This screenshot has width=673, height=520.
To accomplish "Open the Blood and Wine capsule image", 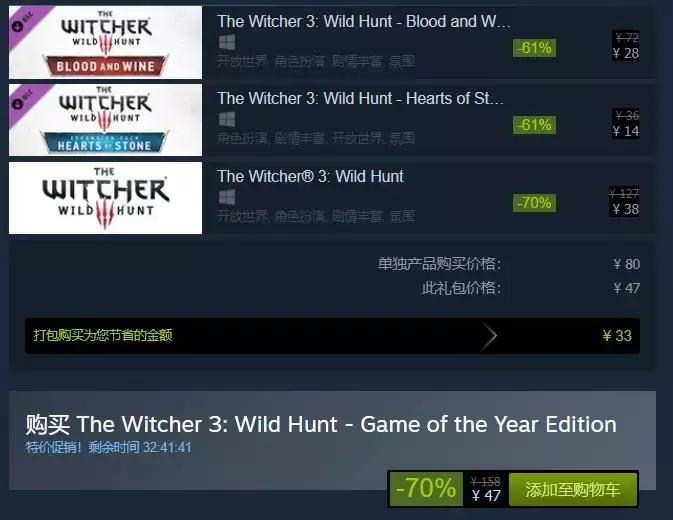I will tap(105, 42).
